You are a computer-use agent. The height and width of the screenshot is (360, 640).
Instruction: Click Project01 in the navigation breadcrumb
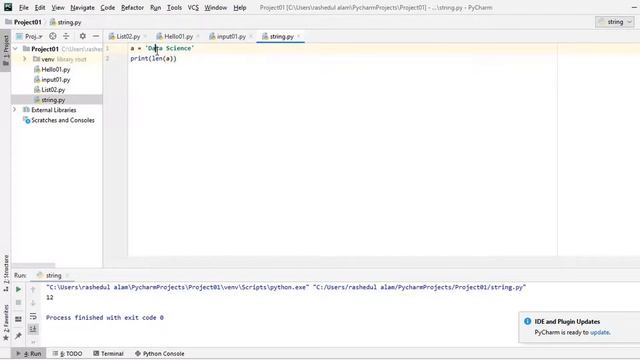point(27,22)
